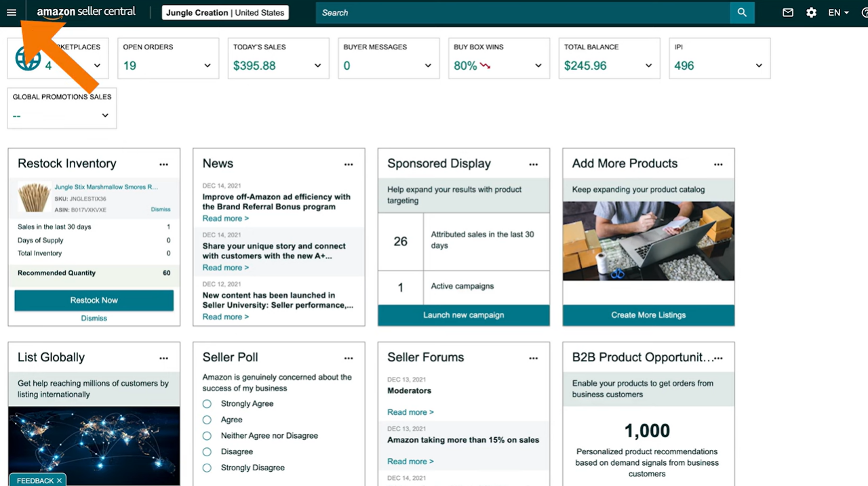Click the Restock Now button

tap(94, 300)
